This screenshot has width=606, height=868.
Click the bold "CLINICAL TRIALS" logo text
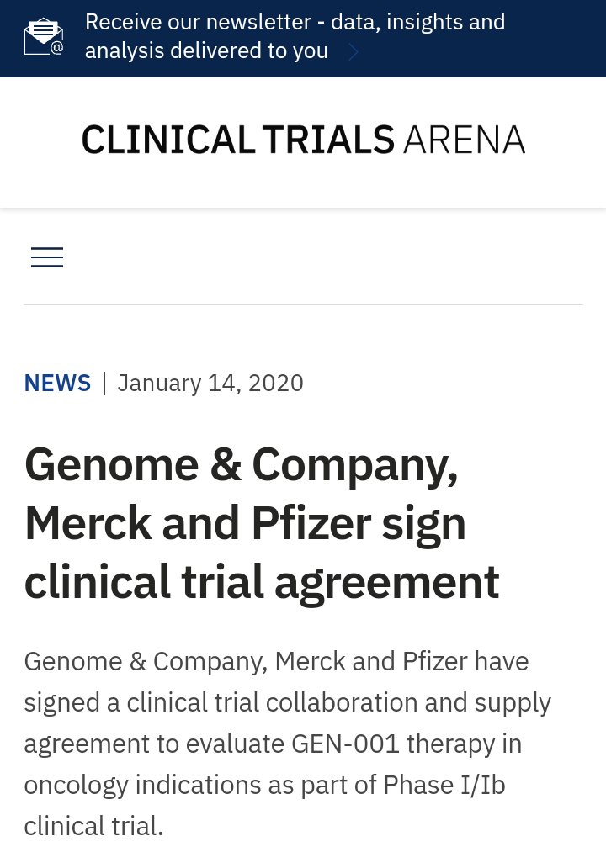(238, 140)
